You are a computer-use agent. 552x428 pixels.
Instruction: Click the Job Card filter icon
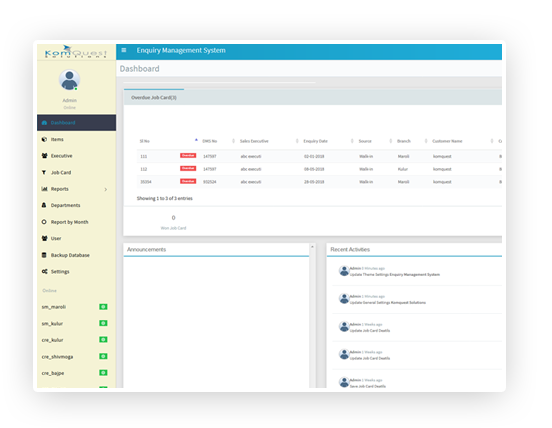click(x=44, y=172)
